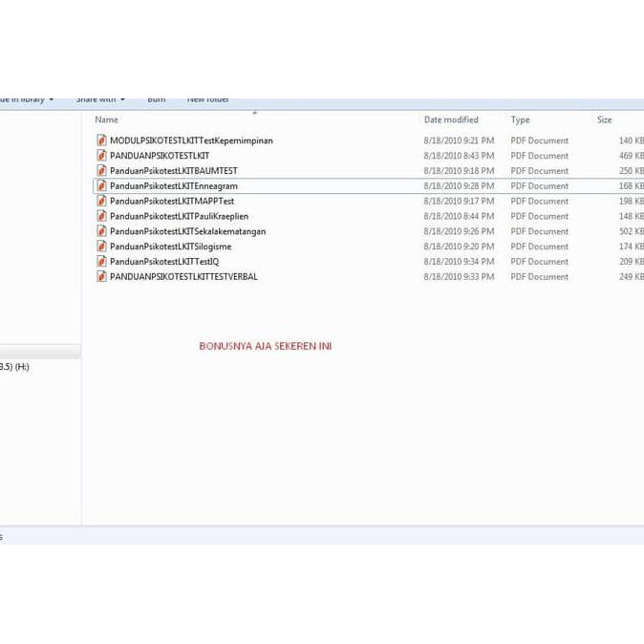
Task: Expand the Share with dropdown
Action: 99,99
